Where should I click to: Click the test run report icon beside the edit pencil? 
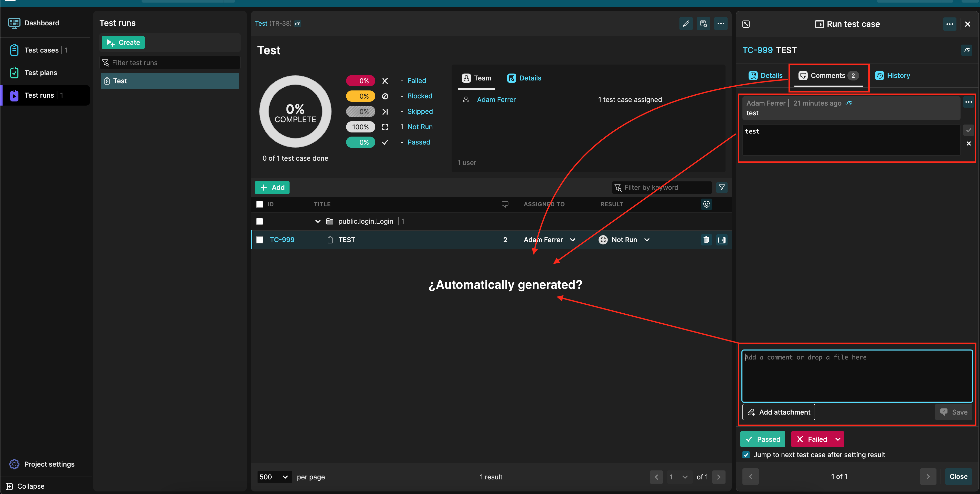(704, 24)
